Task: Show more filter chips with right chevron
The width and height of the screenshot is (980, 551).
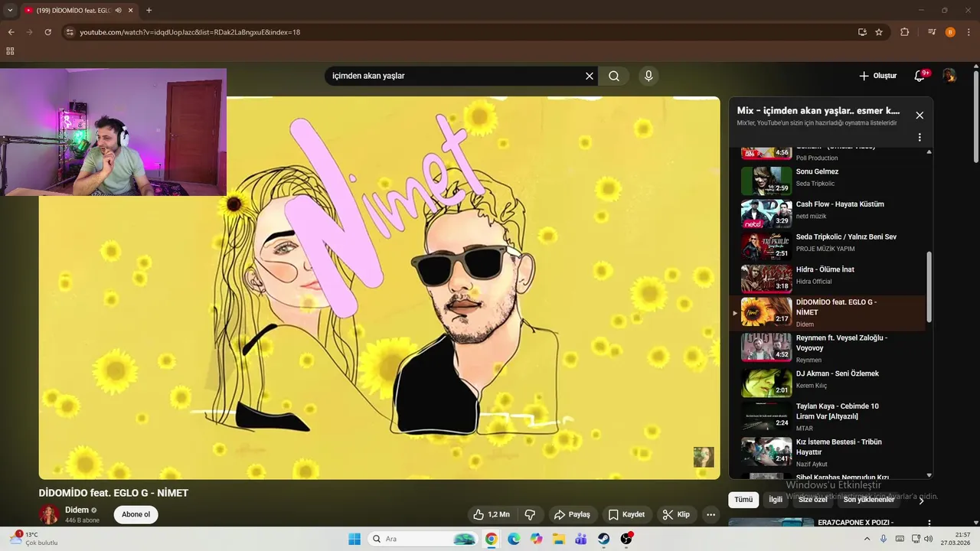Action: [921, 500]
